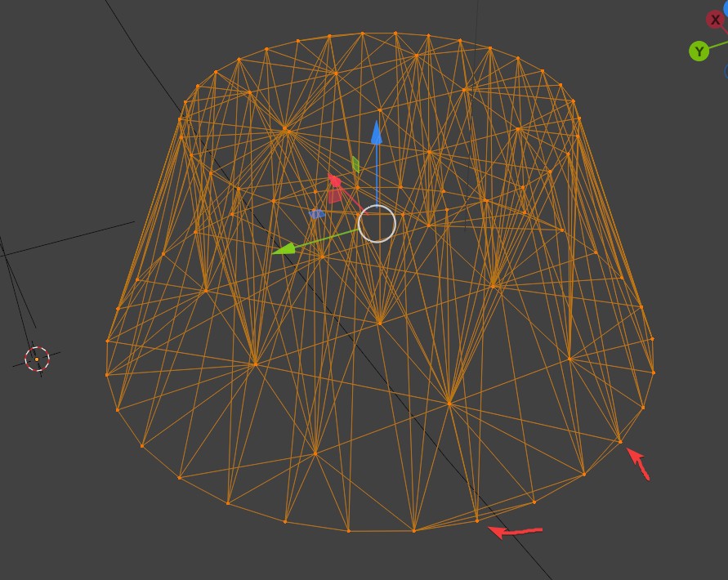
Task: Click the blue Z-axis move gizmo arrow
Action: coord(377,133)
